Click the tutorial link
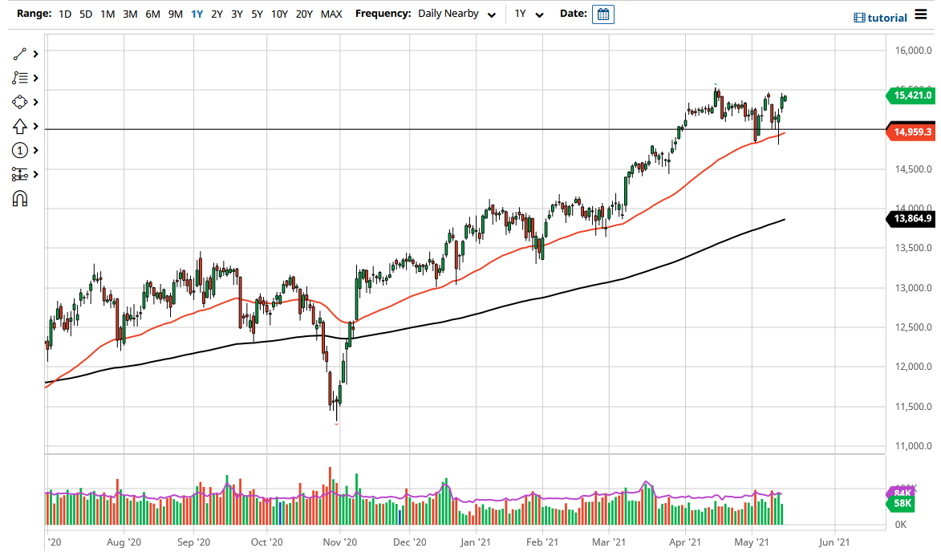 pos(888,18)
